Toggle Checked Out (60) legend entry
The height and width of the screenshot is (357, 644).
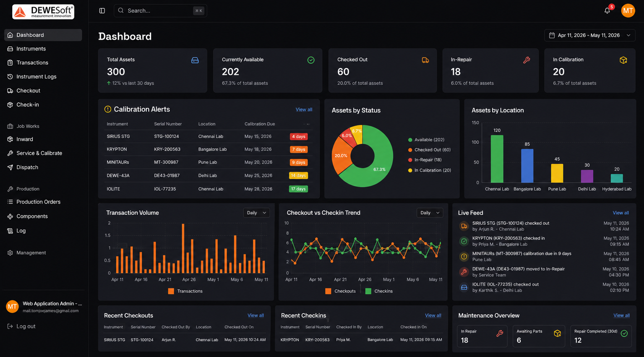[x=429, y=150]
